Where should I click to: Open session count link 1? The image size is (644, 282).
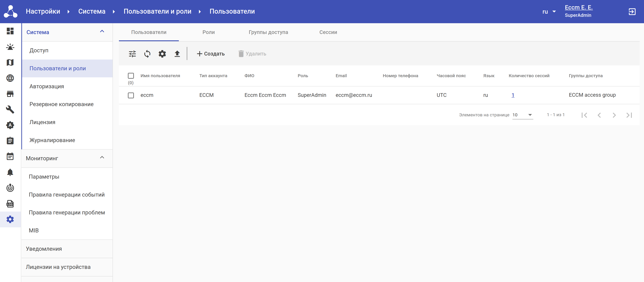[513, 95]
